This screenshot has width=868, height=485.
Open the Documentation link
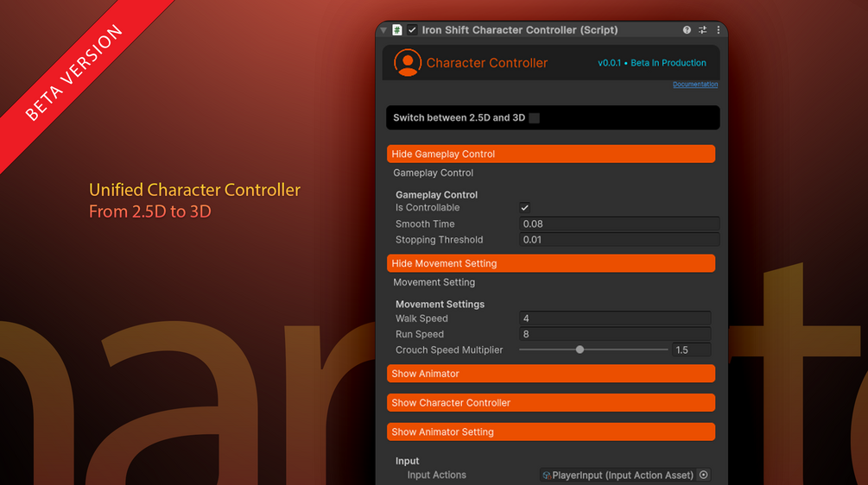point(695,84)
